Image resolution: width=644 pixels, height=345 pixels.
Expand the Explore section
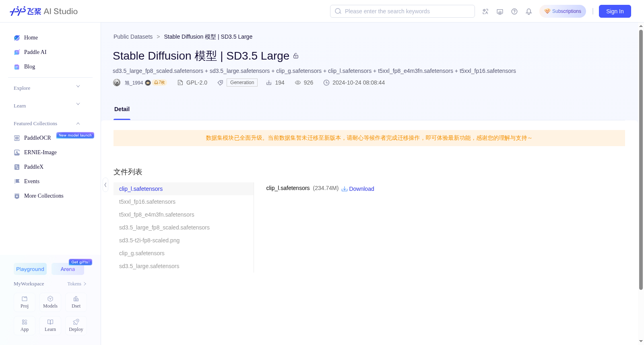pos(78,87)
